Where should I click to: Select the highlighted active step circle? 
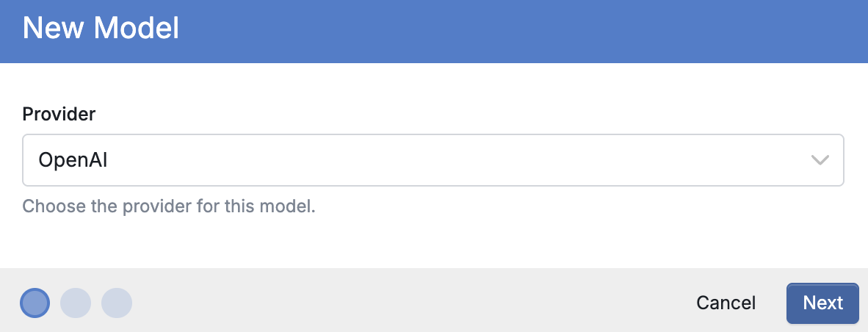click(35, 303)
